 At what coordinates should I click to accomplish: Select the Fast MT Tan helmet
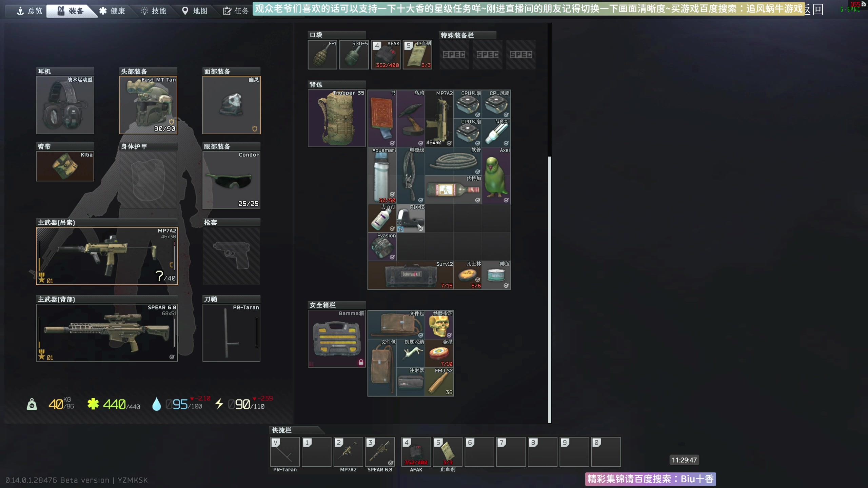pyautogui.click(x=148, y=105)
